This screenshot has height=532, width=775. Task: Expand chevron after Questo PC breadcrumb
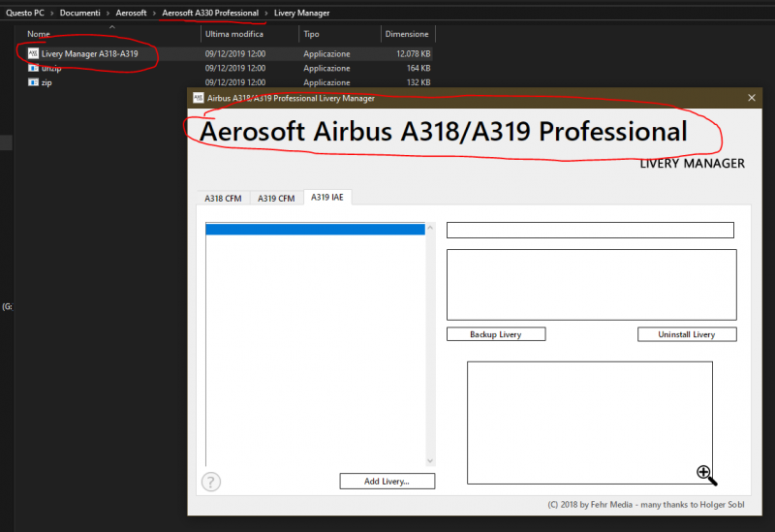[52, 13]
